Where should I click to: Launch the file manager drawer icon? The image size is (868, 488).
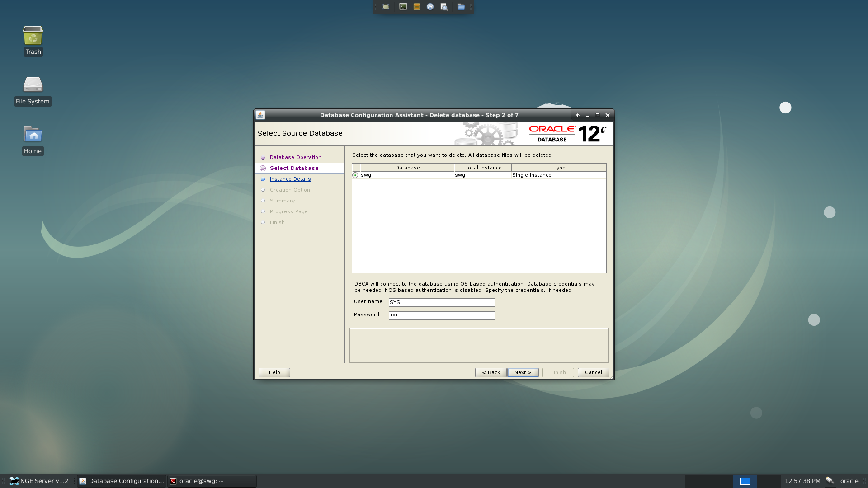(x=417, y=7)
